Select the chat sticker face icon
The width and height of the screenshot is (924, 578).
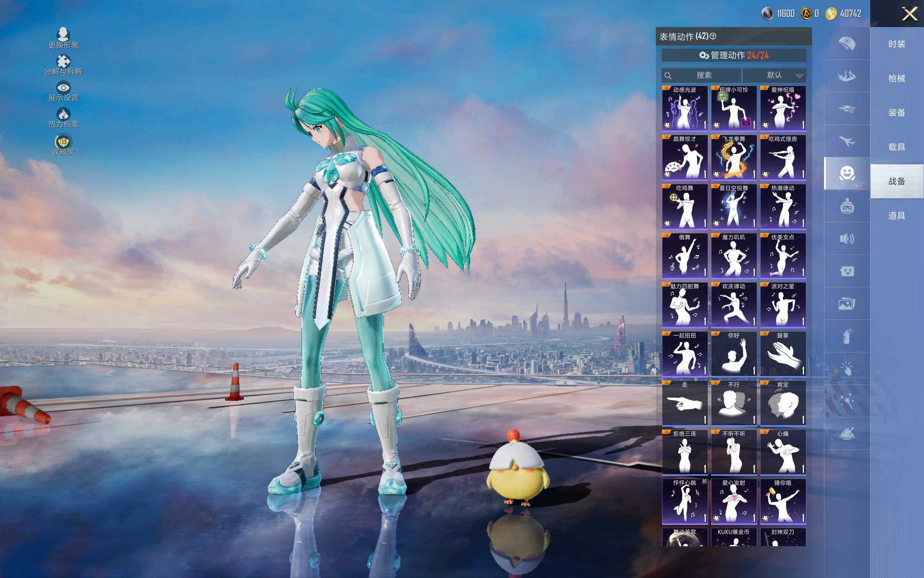pyautogui.click(x=847, y=271)
